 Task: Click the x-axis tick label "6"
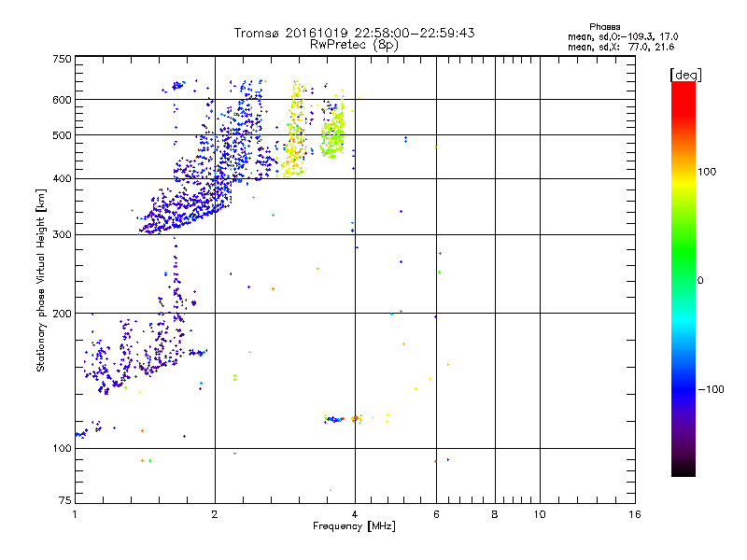(436, 514)
